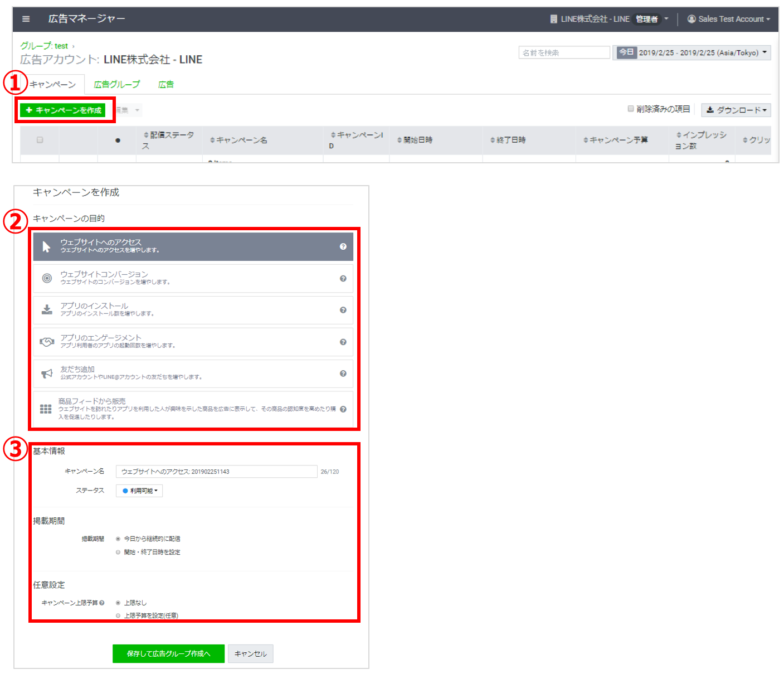Screen dimensions: 784x674
Task: Choose 商品フィードから販売 campaign objective
Action: tap(193, 409)
